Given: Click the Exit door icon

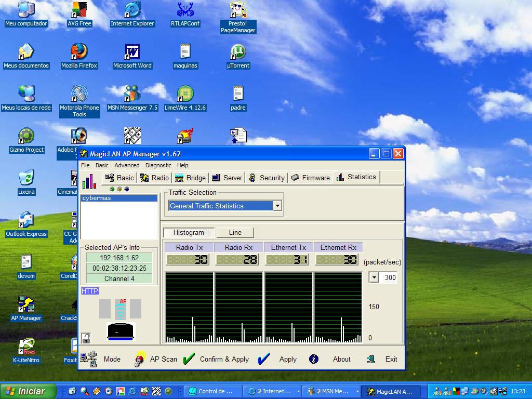Looking at the screenshot, I should tap(370, 359).
